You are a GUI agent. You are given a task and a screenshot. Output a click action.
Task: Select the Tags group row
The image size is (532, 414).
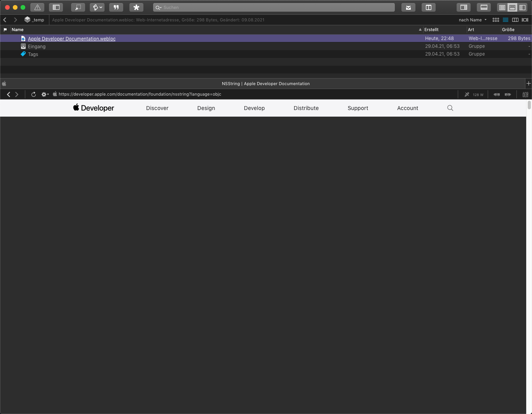[266, 54]
